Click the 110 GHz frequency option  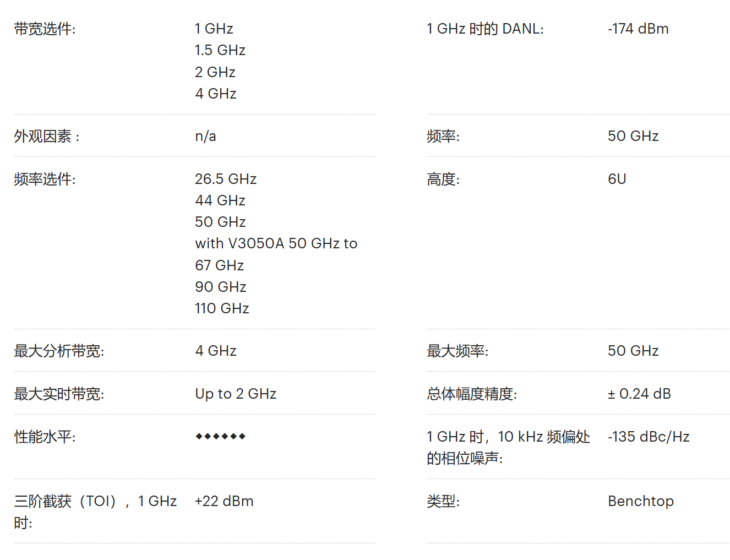point(222,308)
